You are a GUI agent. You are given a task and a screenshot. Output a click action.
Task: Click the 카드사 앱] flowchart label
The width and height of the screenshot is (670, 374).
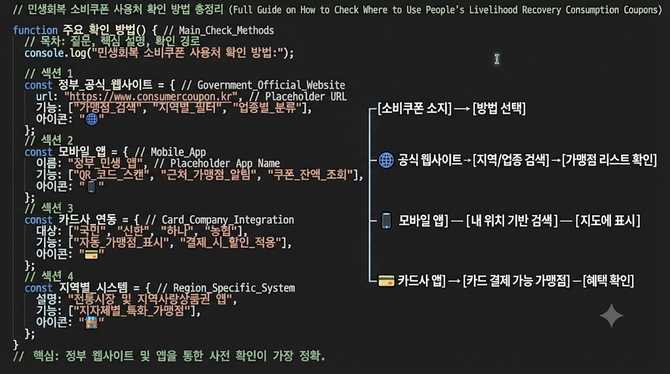421,281
